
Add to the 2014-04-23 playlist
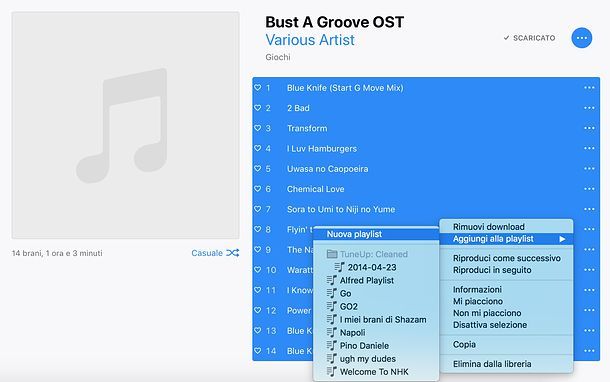pos(376,267)
